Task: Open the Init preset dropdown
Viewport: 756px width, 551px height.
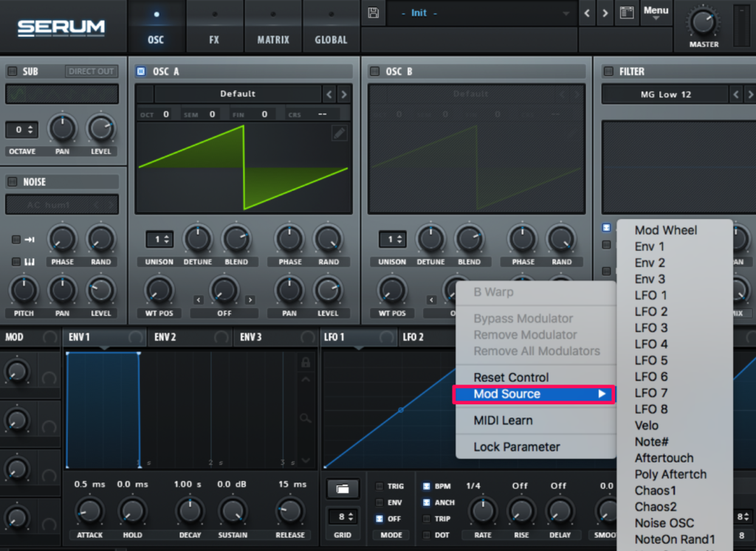Action: pos(482,13)
